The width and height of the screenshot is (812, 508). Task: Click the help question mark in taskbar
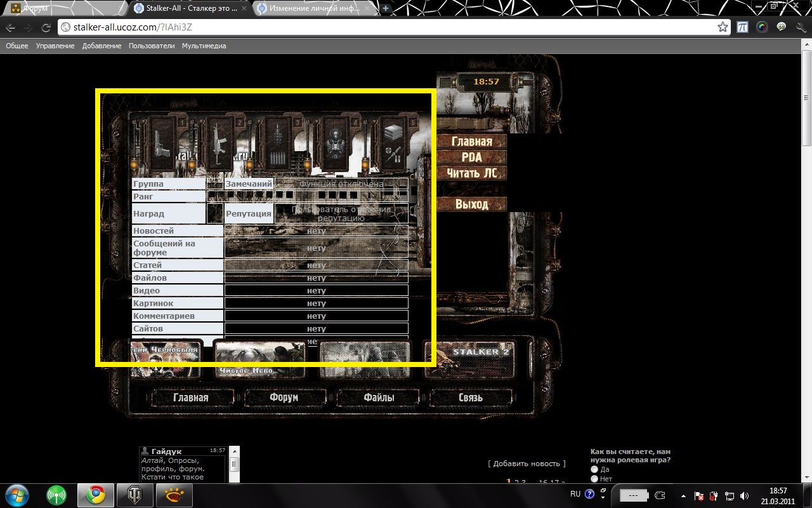(589, 493)
